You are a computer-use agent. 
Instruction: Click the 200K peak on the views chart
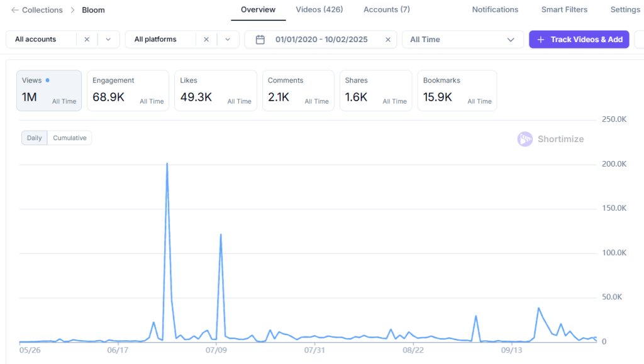(x=167, y=163)
